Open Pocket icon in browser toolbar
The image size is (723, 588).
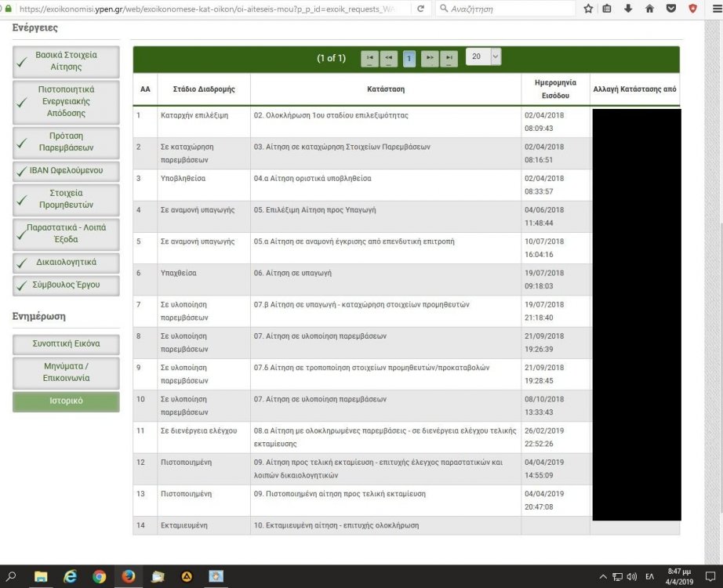670,9
